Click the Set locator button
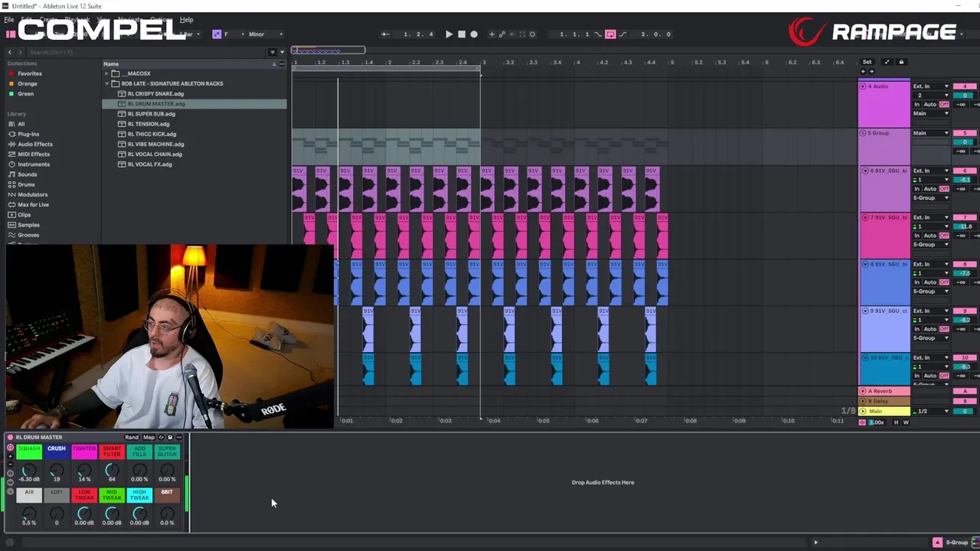 tap(867, 62)
